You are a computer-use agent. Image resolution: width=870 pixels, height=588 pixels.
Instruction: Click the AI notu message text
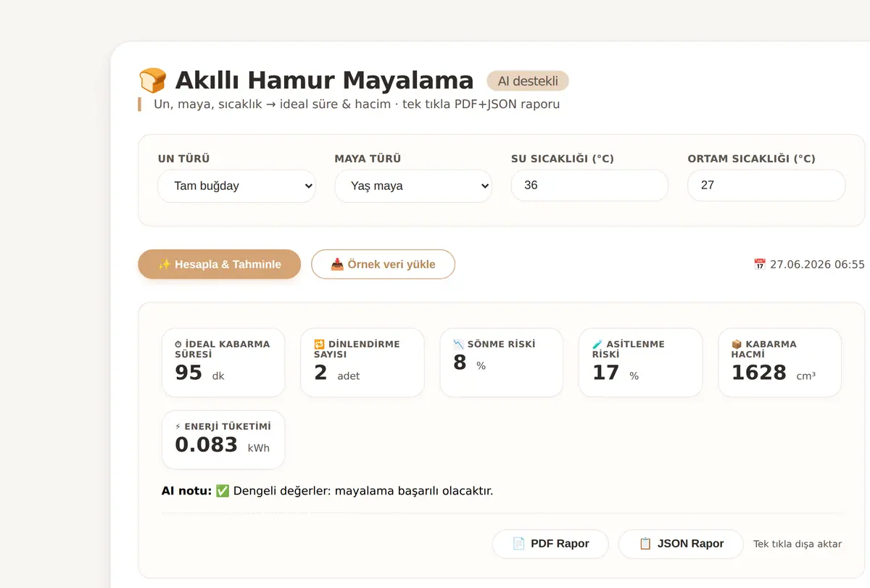[x=363, y=491]
